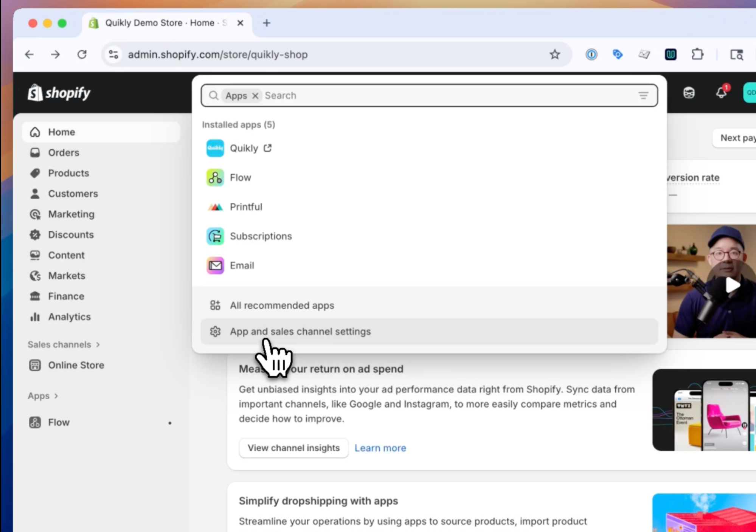Open the Online Store sales channel

coord(76,365)
